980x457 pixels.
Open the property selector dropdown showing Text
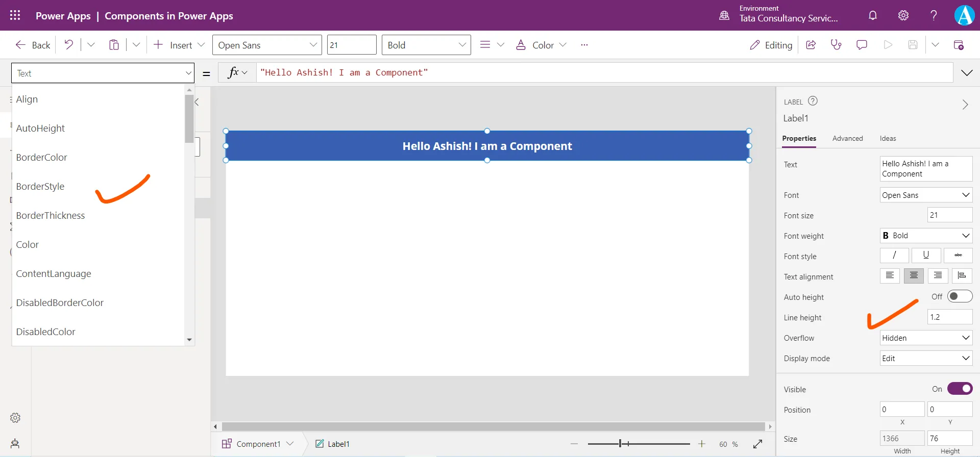[103, 73]
